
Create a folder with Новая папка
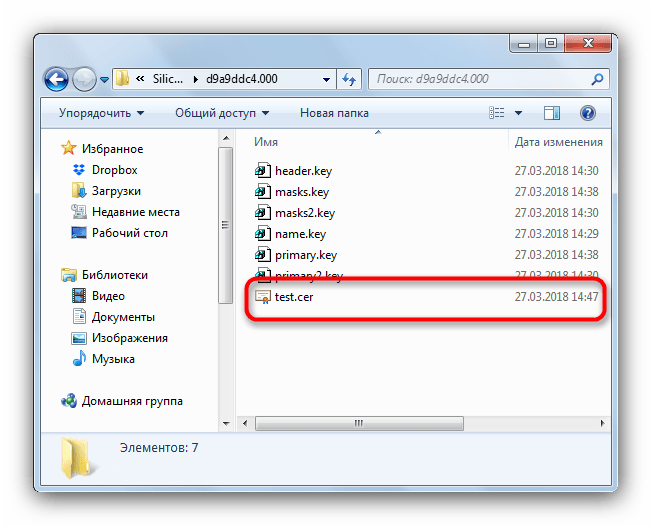pyautogui.click(x=334, y=113)
